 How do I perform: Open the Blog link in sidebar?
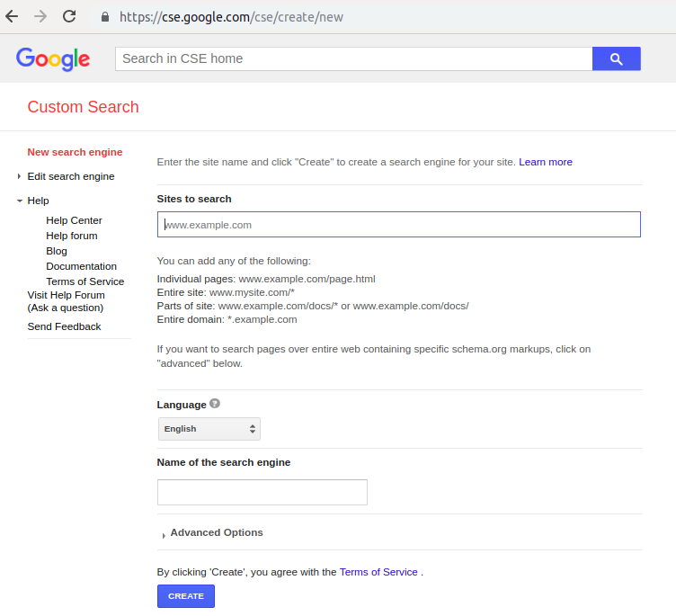click(57, 251)
